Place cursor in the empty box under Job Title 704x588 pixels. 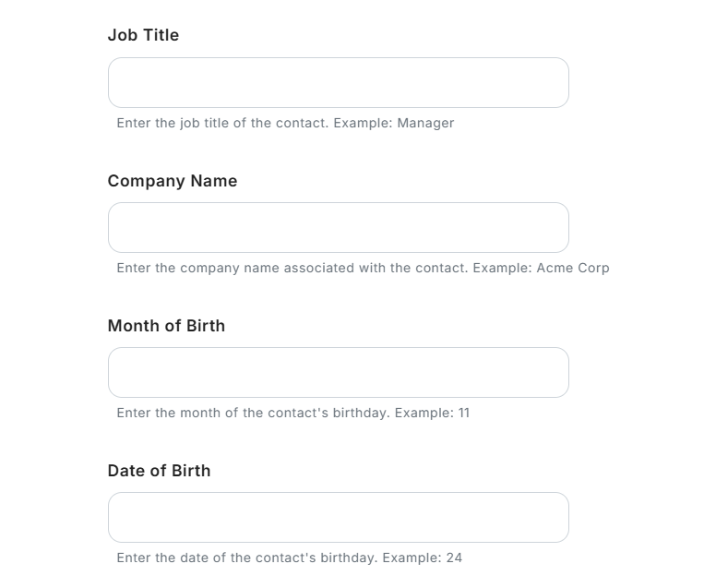[338, 83]
